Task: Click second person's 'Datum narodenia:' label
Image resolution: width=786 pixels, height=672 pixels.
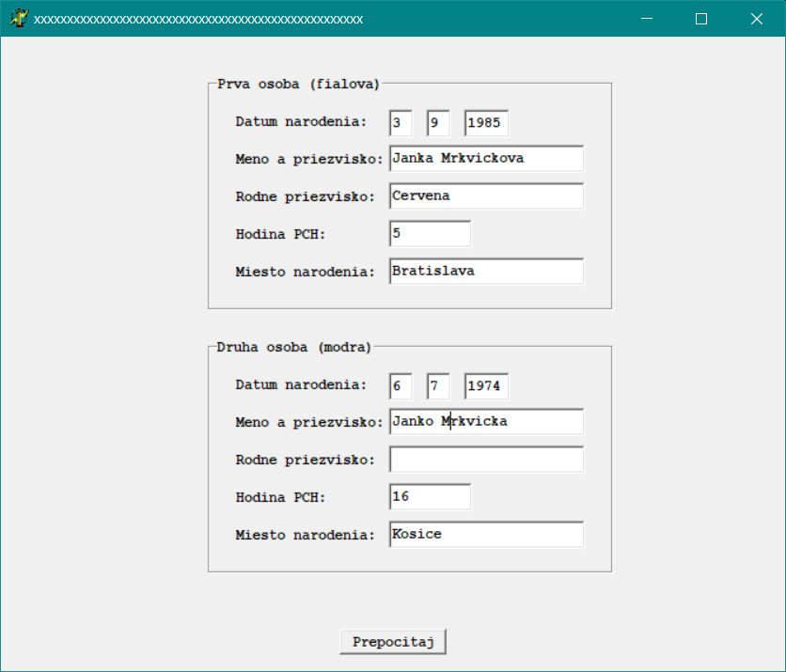Action: [301, 384]
